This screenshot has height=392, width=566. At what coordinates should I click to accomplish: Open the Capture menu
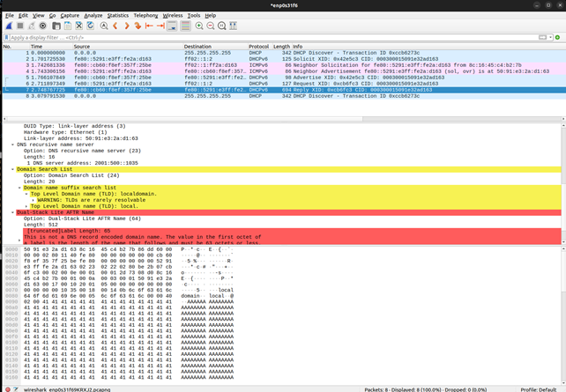click(70, 16)
